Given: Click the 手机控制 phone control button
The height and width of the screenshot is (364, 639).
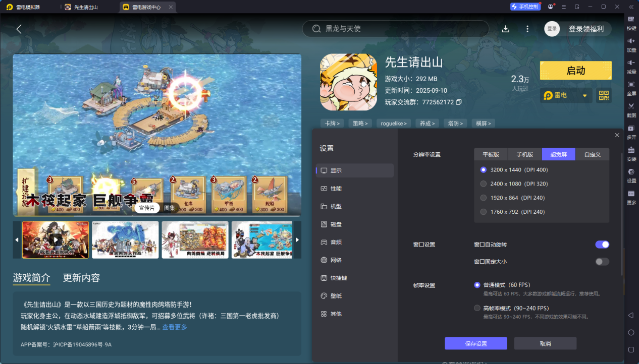Looking at the screenshot, I should (x=524, y=7).
